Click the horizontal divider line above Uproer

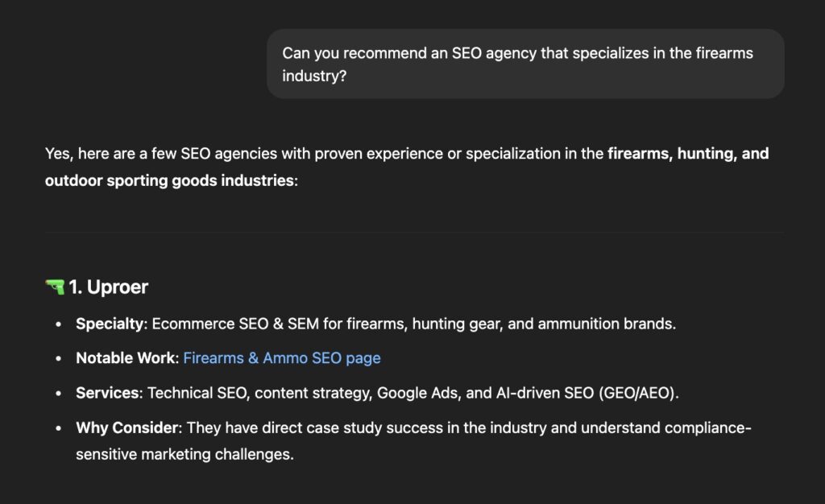click(415, 233)
